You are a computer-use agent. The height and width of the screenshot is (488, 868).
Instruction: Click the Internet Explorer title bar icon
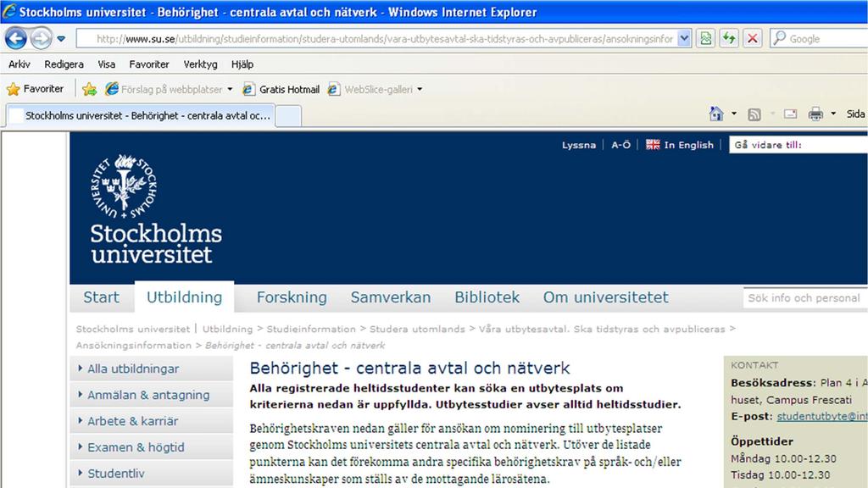[8, 11]
